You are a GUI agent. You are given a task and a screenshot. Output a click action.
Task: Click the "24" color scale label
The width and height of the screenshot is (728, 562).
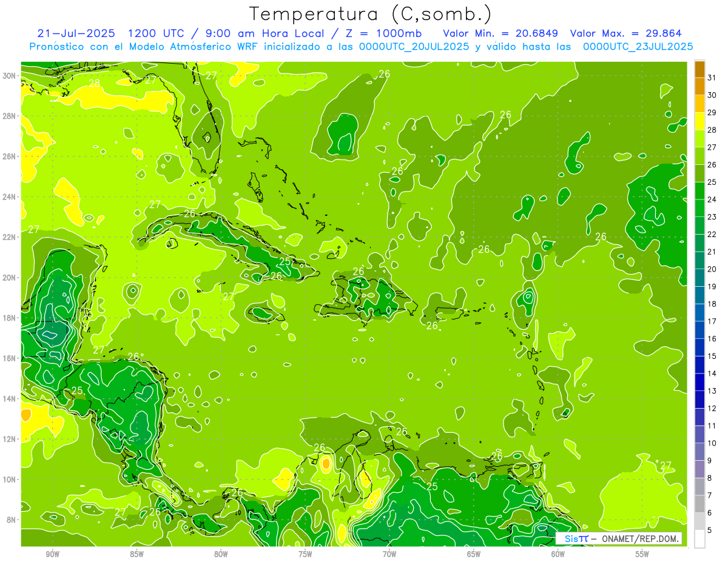tap(712, 199)
